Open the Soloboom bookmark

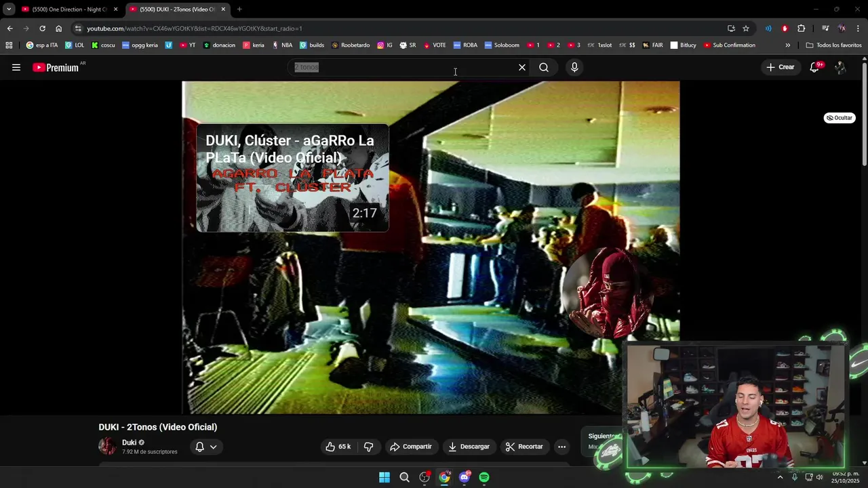(x=502, y=45)
